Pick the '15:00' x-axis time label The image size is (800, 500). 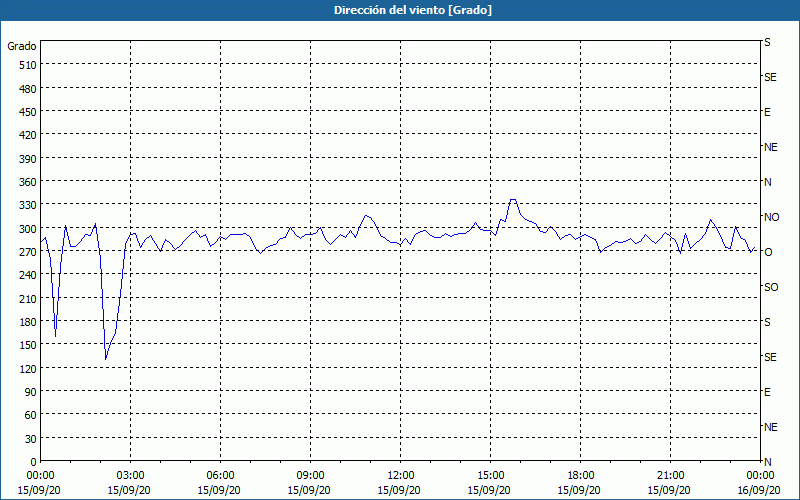[x=490, y=476]
